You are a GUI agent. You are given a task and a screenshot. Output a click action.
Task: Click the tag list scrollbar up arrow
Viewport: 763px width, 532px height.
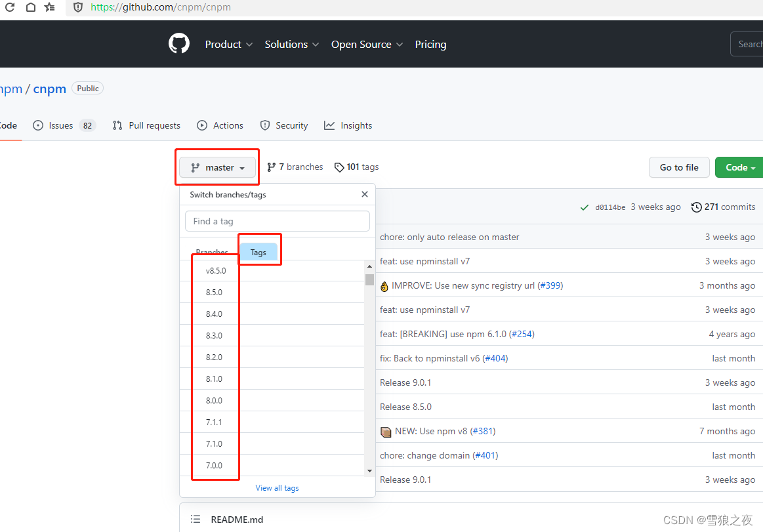370,266
